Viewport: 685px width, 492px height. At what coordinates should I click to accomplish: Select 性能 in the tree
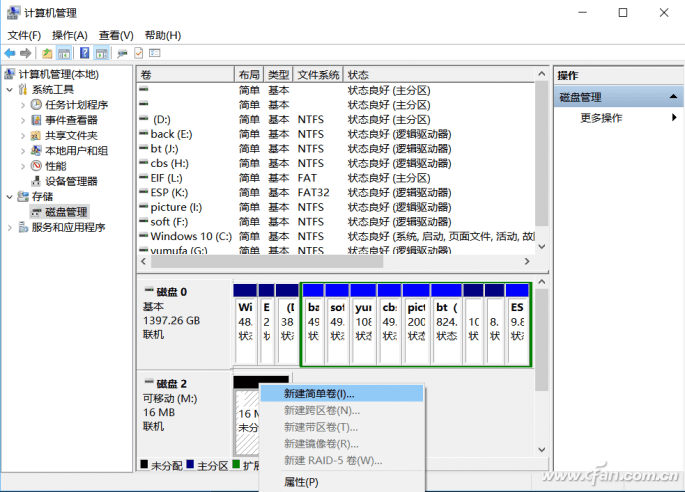56,166
